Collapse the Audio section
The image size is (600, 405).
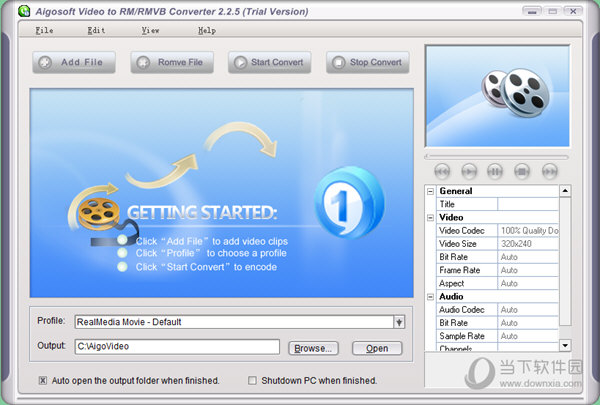click(x=430, y=297)
